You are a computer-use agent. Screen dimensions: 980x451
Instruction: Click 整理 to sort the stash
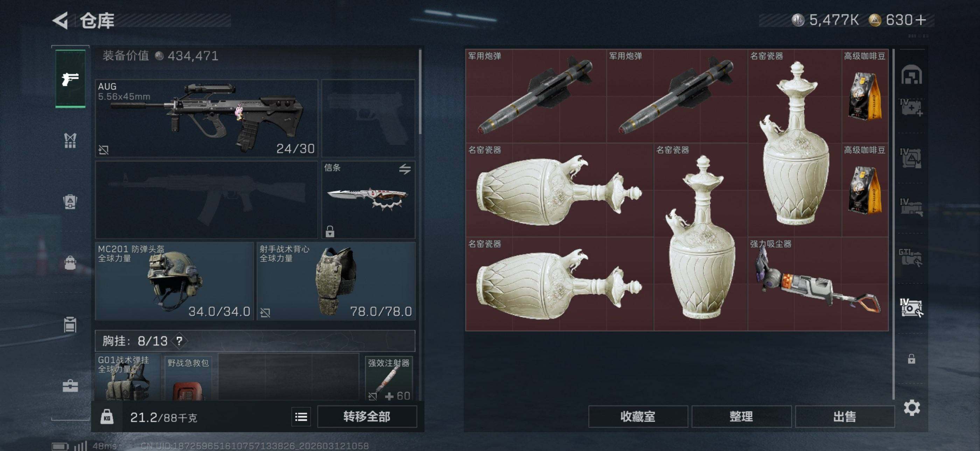pyautogui.click(x=741, y=417)
